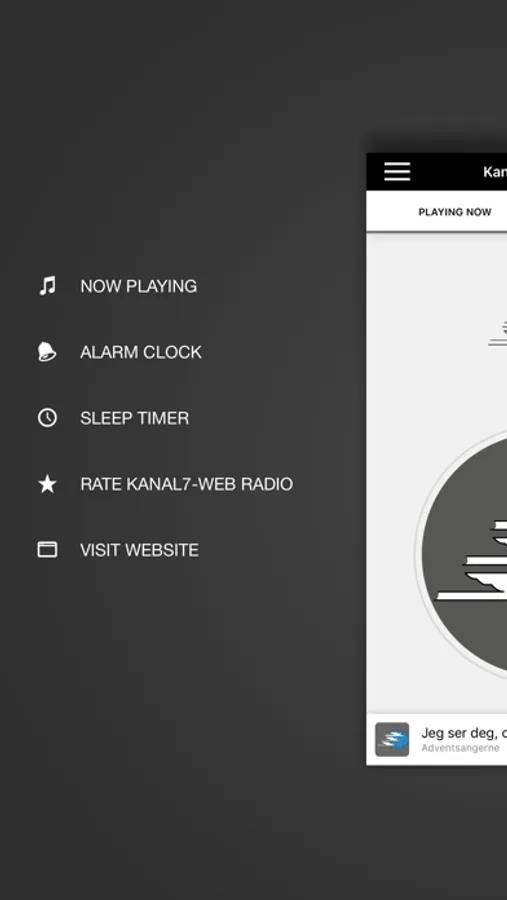Image resolution: width=507 pixels, height=900 pixels.
Task: Click the star rating icon
Action: click(x=47, y=484)
